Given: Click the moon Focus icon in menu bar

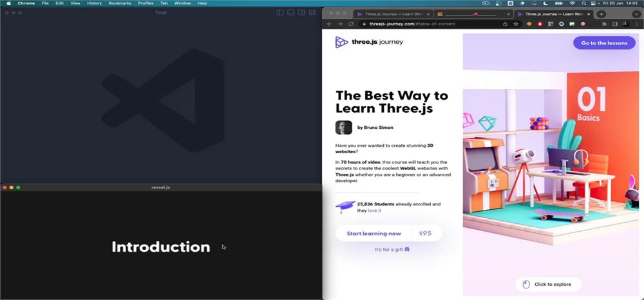Looking at the screenshot, I should [x=545, y=3].
